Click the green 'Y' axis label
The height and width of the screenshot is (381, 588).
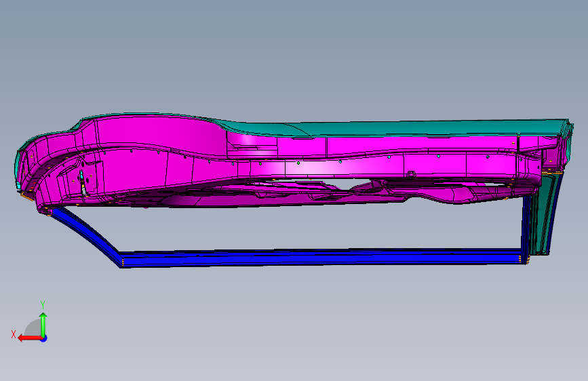43,305
